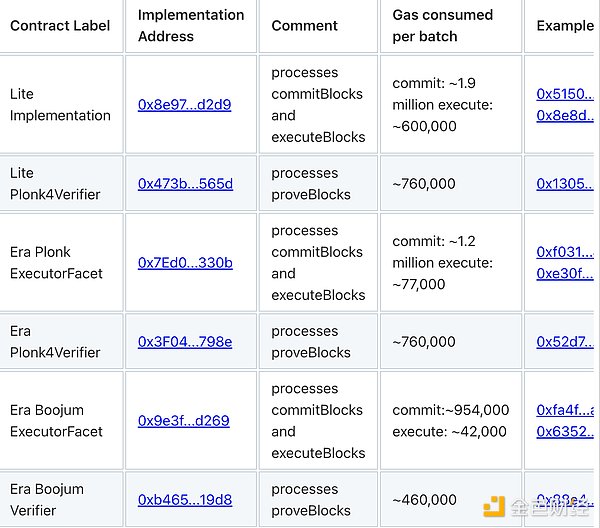Visit the 0xb465...19d8 verifier address link
The image size is (600, 528).
point(185,499)
